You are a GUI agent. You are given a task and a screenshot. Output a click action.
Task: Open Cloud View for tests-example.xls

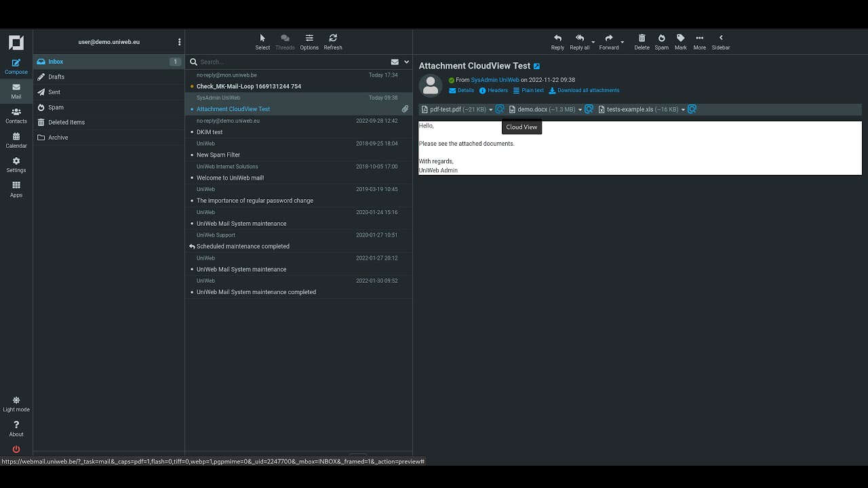(x=692, y=109)
